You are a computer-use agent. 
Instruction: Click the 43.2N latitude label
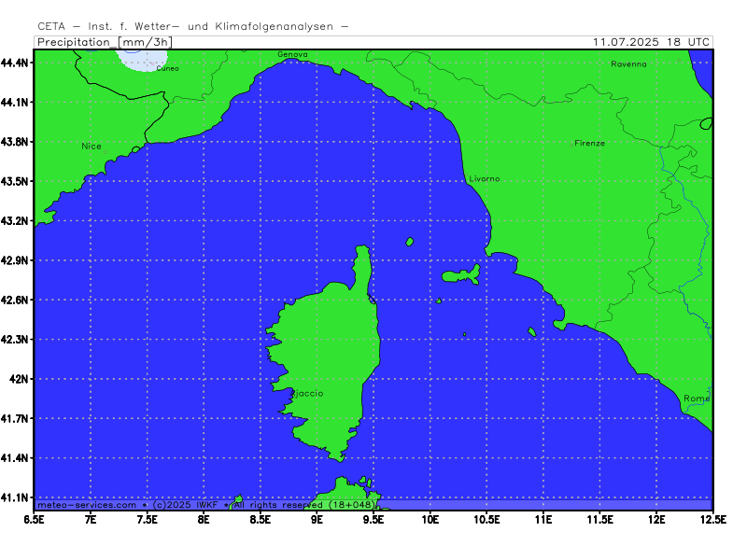click(x=16, y=220)
